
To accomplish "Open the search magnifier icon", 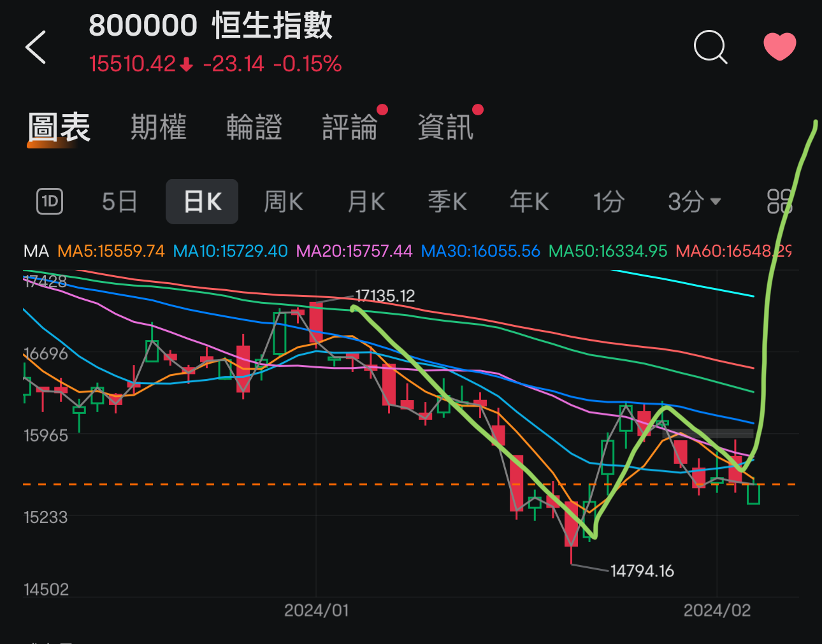I will tap(710, 47).
